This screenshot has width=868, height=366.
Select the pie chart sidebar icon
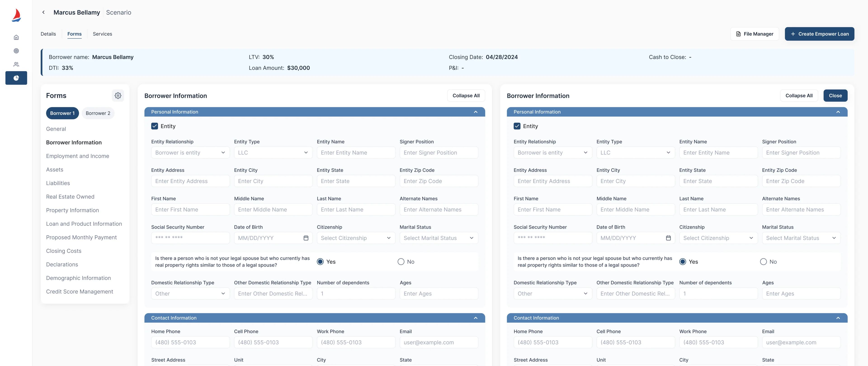tap(16, 78)
